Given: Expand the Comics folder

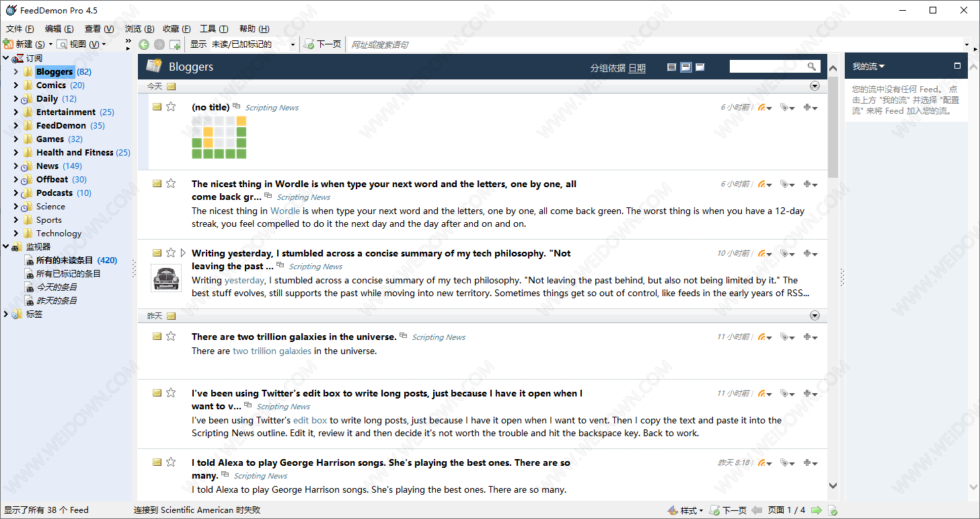Looking at the screenshot, I should click(x=16, y=85).
